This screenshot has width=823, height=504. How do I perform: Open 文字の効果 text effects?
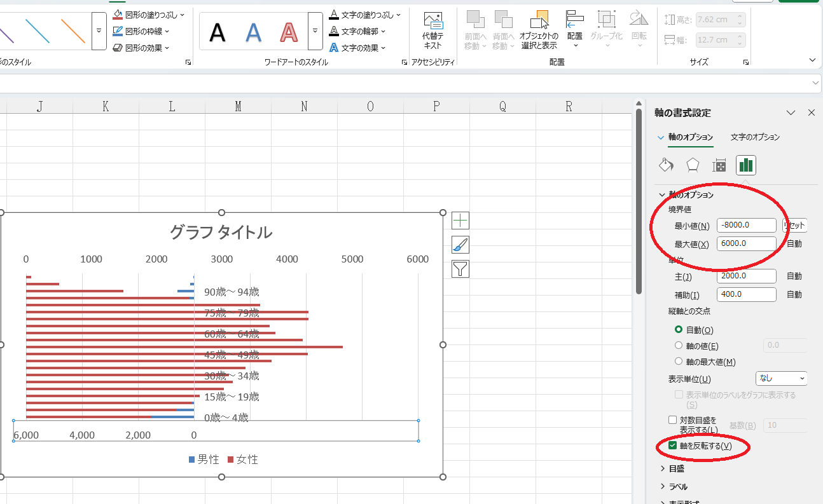[357, 48]
